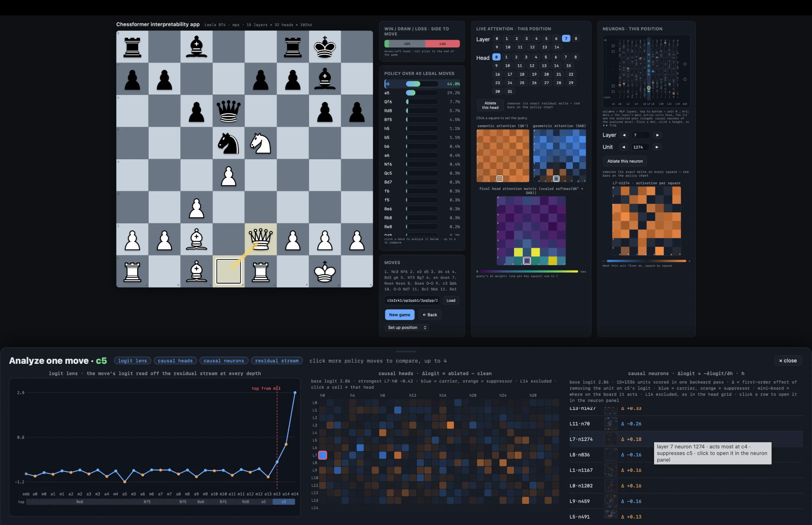Screen dimensions: 812x525
Task: Click the FEN position input field
Action: pos(412,300)
